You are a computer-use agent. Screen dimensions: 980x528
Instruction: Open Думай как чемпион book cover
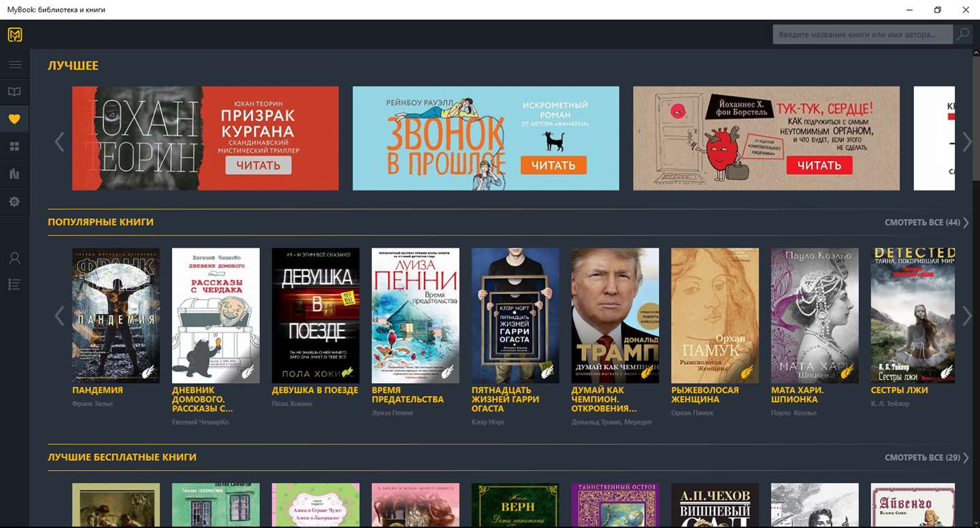click(x=615, y=316)
